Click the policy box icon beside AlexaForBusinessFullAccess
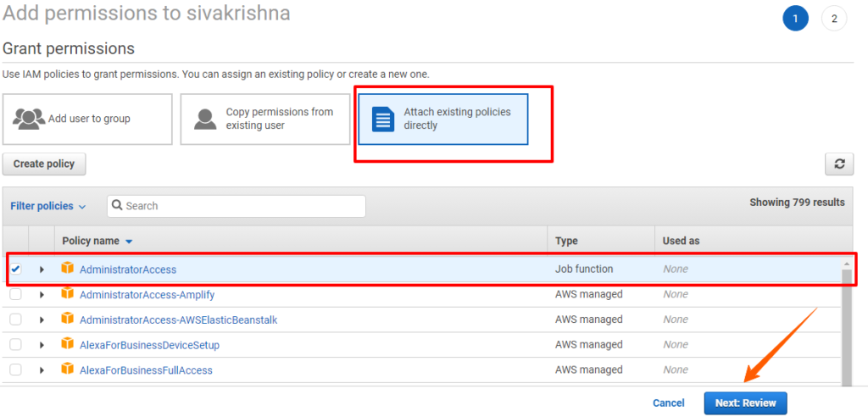 tap(67, 369)
